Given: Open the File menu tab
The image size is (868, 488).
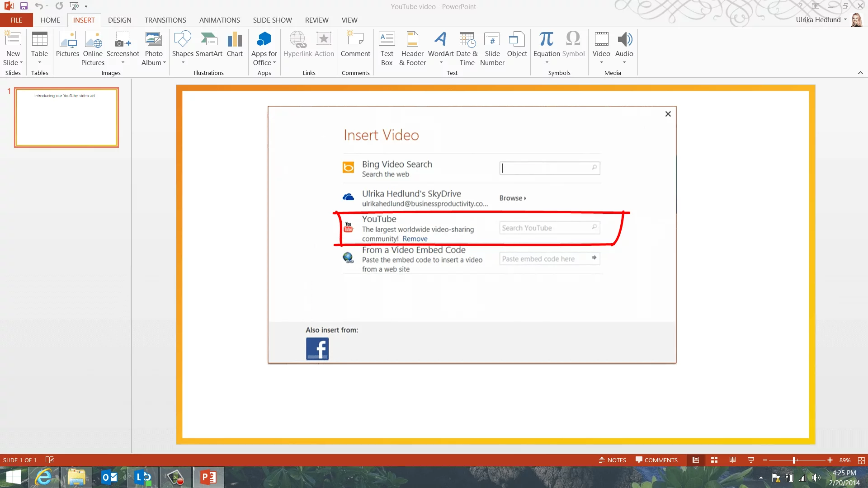Looking at the screenshot, I should tap(16, 20).
